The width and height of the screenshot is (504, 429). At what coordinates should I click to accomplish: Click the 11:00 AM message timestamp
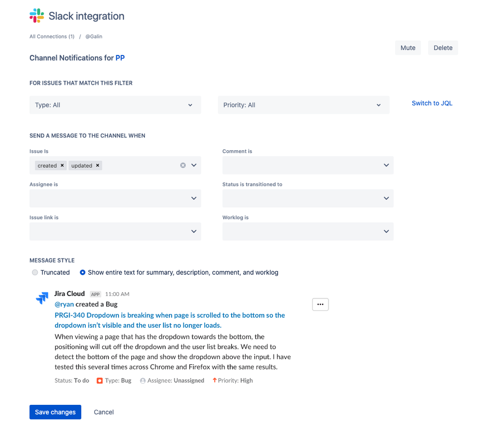click(118, 294)
